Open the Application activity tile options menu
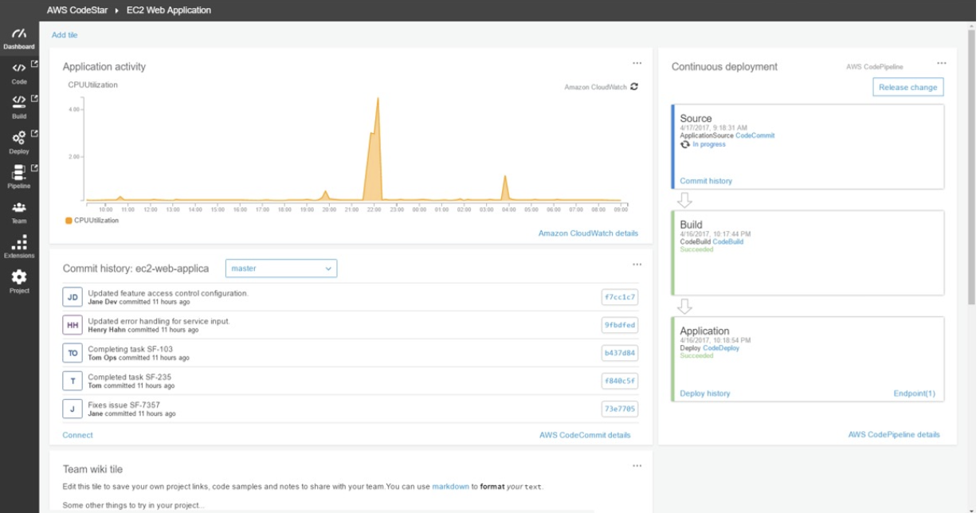Viewport: 980px width, 513px height. (x=637, y=62)
